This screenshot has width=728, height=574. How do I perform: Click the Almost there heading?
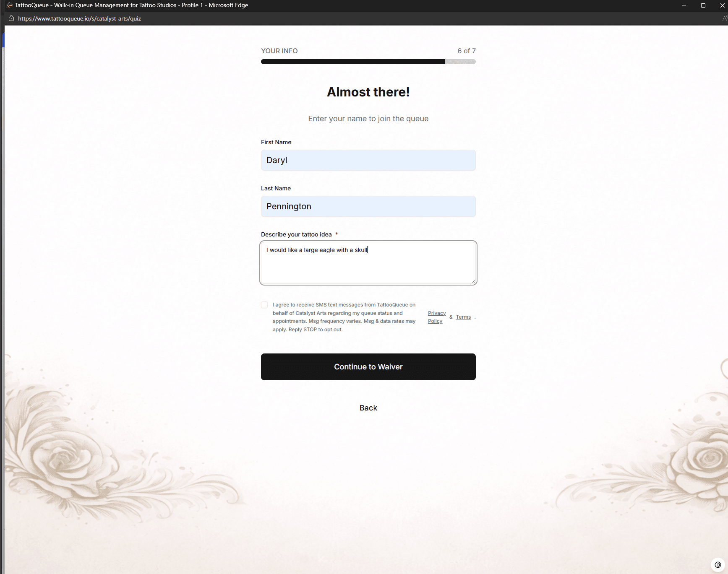coord(368,92)
